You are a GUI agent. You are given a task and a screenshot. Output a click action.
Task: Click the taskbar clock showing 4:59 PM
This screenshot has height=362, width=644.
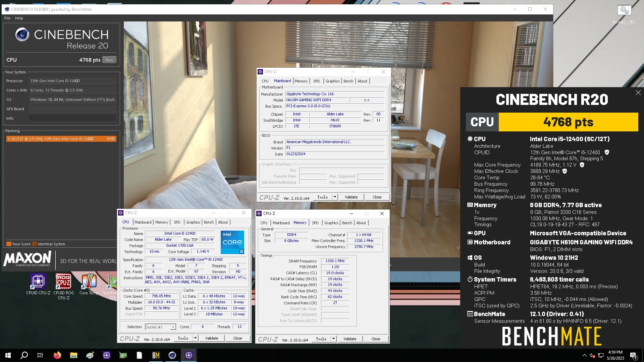615,355
